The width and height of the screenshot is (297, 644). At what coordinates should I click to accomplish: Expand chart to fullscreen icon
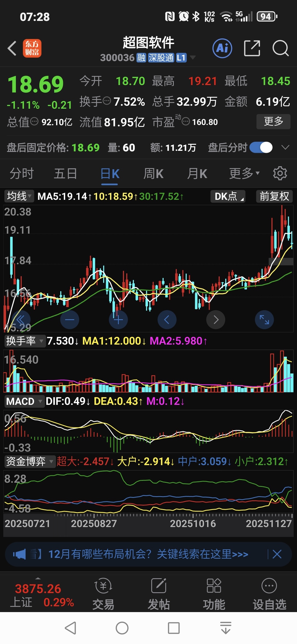(264, 320)
